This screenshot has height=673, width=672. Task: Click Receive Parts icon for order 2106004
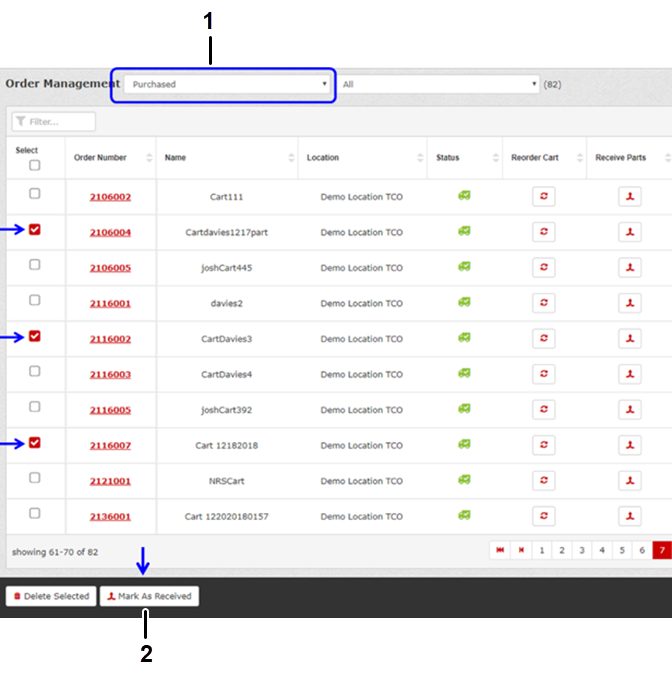click(629, 232)
